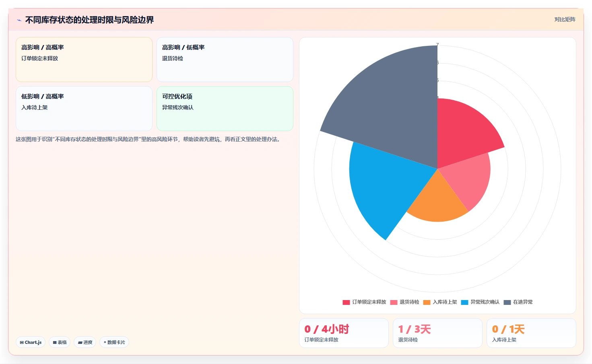
Task: Click the 退货待检 legend label
Action: click(x=409, y=302)
